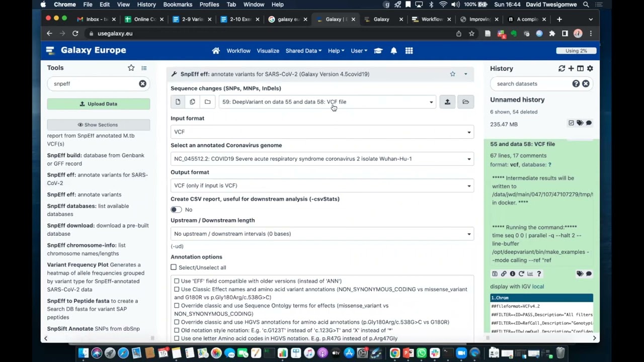
Task: Download VCF dataset with disk icon
Action: (x=495, y=274)
